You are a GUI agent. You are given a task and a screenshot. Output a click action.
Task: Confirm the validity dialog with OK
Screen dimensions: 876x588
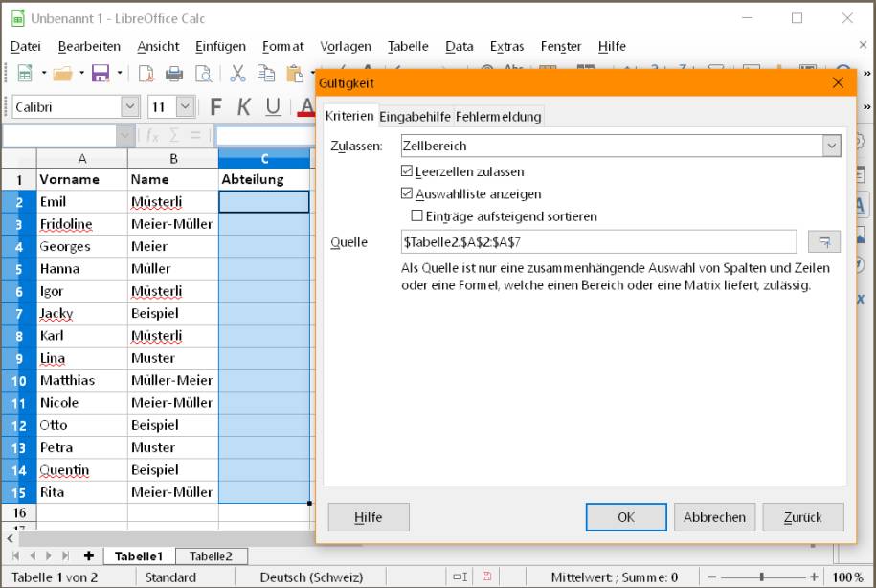(625, 517)
